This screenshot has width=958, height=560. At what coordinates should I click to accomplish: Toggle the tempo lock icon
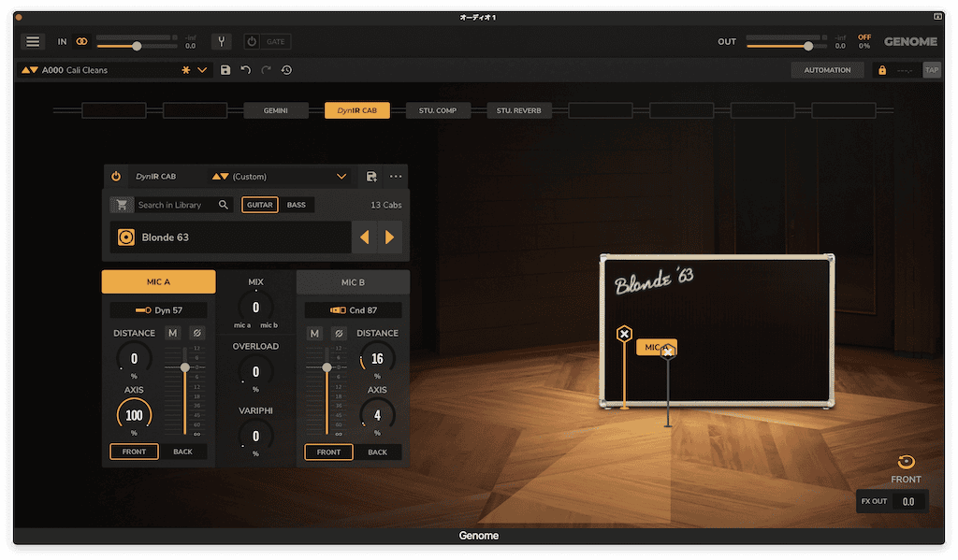(881, 70)
